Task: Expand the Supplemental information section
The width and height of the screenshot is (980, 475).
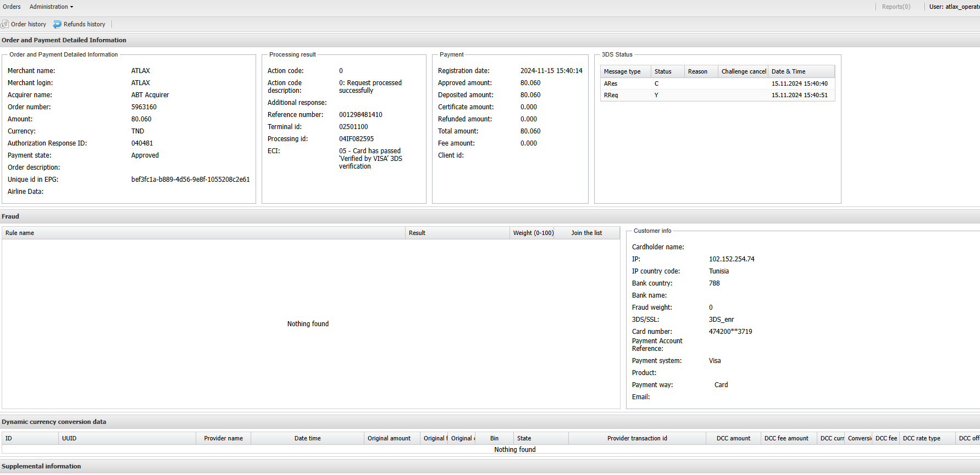Action: tap(41, 466)
